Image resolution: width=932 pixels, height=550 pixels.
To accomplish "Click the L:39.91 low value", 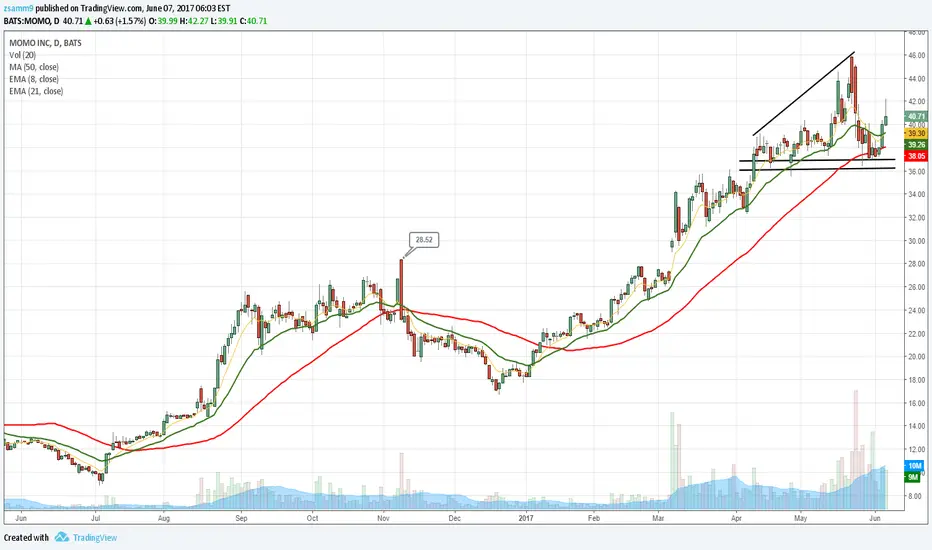I will pyautogui.click(x=224, y=21).
